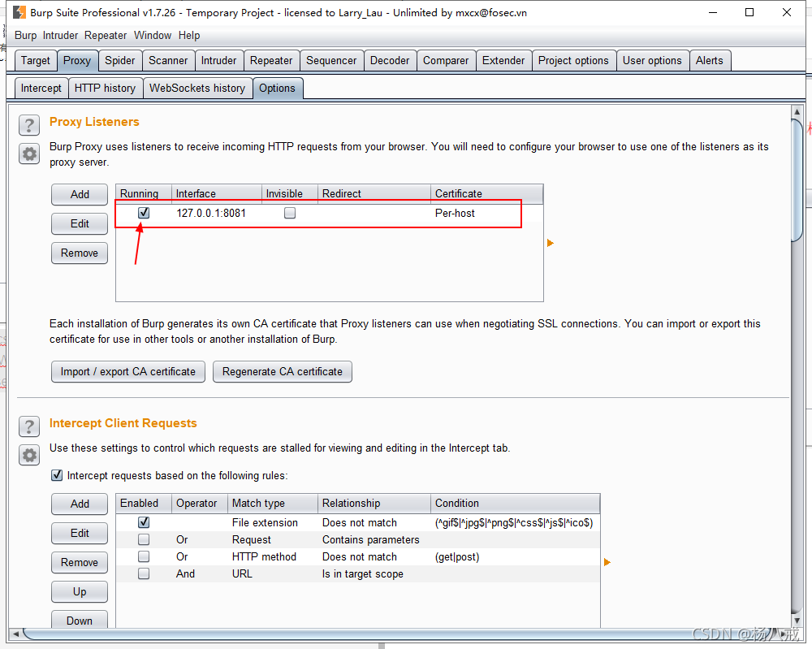Open the Intercept sub-tab

tap(41, 88)
